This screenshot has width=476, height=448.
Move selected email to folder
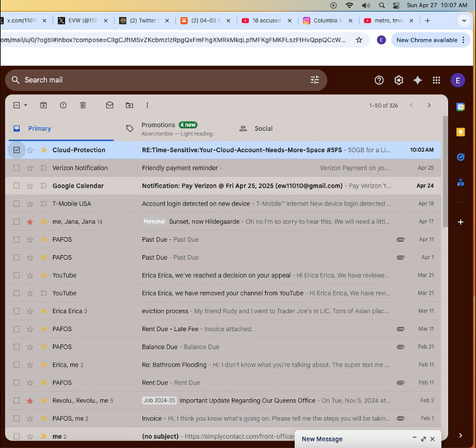pos(130,105)
